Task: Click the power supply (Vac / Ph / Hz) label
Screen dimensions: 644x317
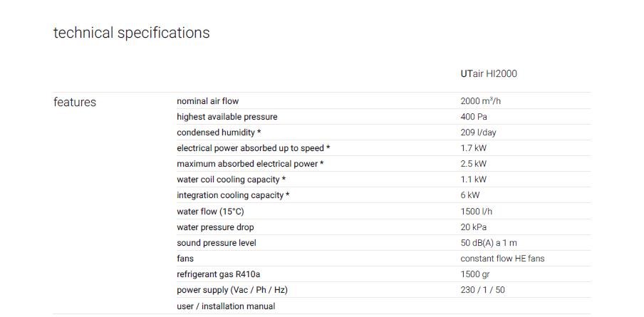Action: pos(232,291)
